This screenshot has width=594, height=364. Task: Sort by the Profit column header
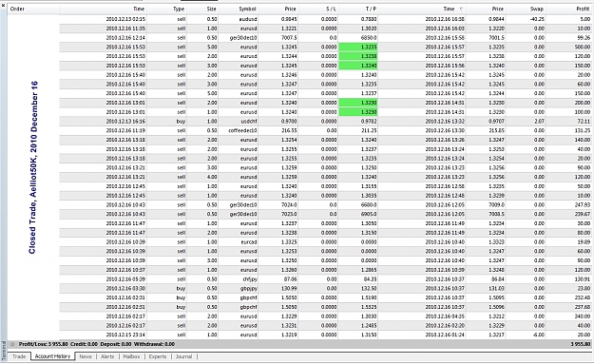[x=583, y=9]
